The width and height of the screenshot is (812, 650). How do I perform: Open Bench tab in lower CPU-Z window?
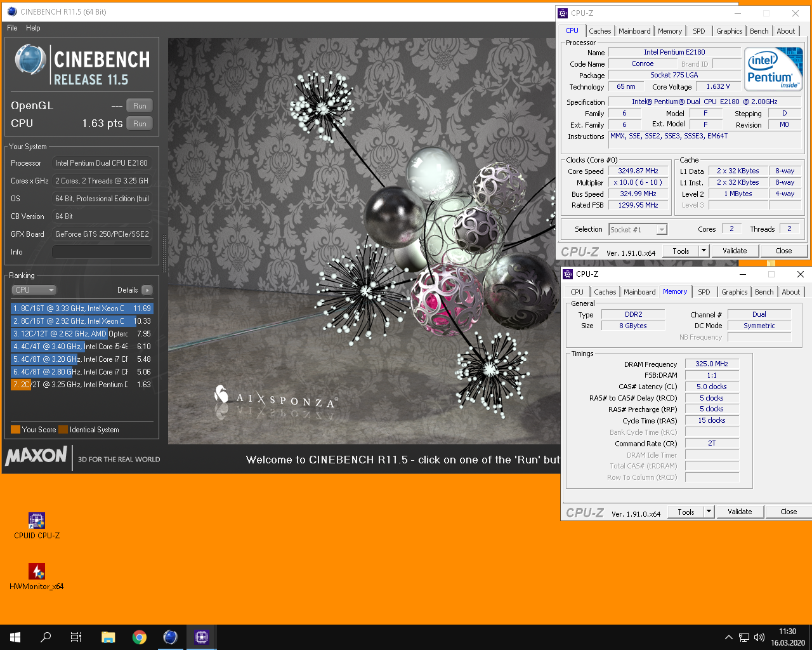[764, 292]
